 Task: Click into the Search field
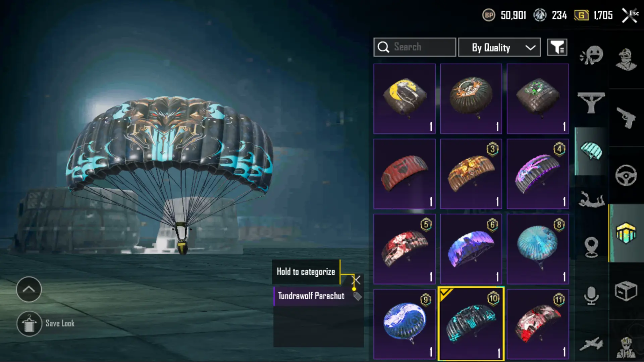pyautogui.click(x=415, y=47)
